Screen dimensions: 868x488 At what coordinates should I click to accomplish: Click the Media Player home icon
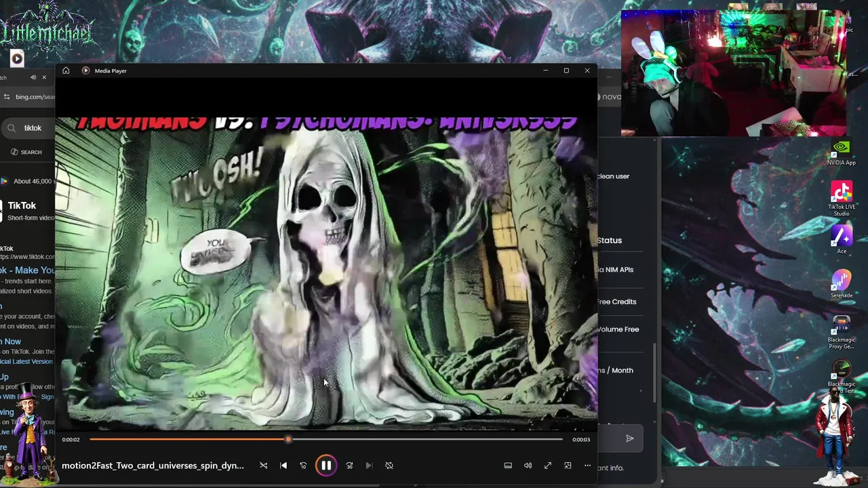pyautogui.click(x=66, y=70)
